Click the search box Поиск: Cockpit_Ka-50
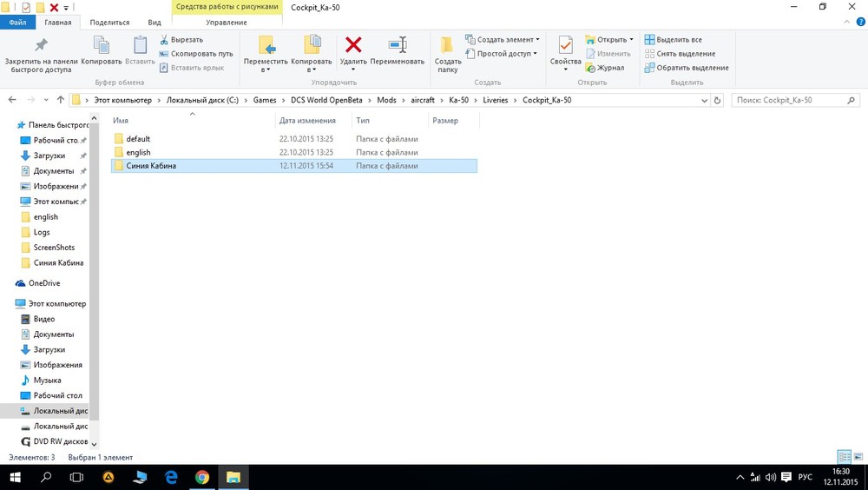 tap(795, 100)
